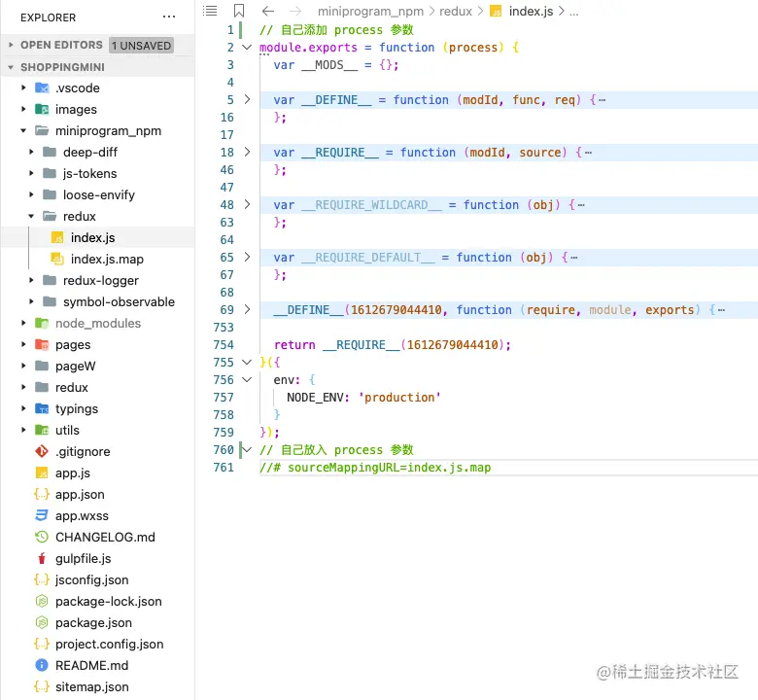The width and height of the screenshot is (758, 700).
Task: Fold the env object on line 756
Action: tap(247, 380)
